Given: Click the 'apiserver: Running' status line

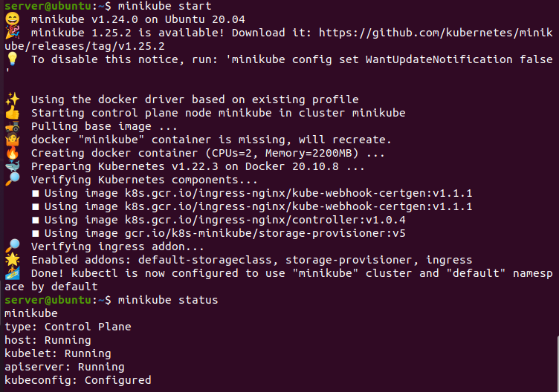Looking at the screenshot, I should pos(65,367).
